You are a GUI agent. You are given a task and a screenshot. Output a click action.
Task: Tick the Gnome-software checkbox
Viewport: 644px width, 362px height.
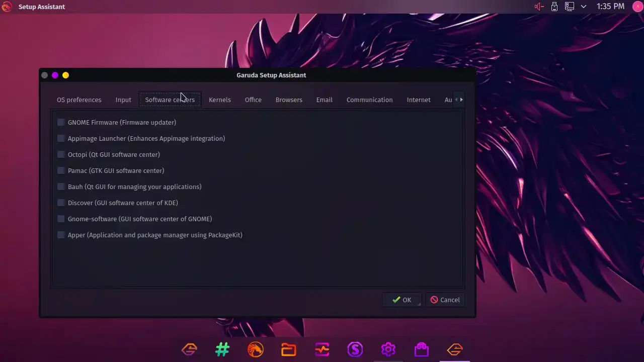click(x=61, y=219)
